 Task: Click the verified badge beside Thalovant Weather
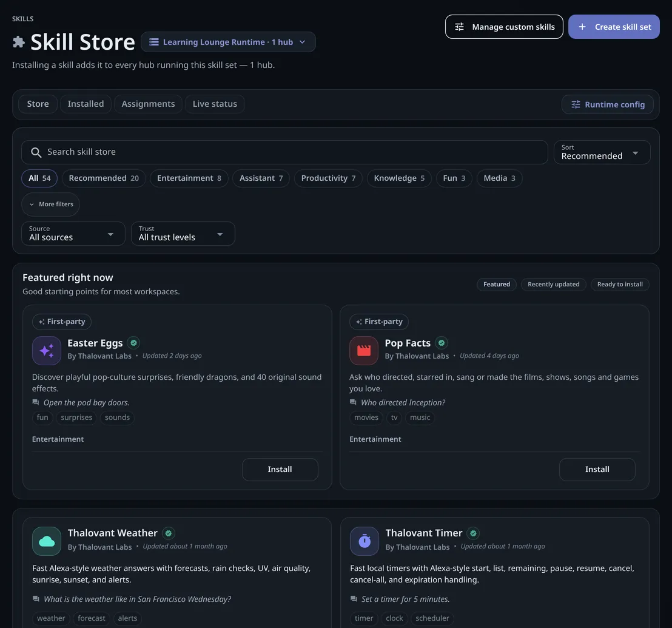[169, 533]
